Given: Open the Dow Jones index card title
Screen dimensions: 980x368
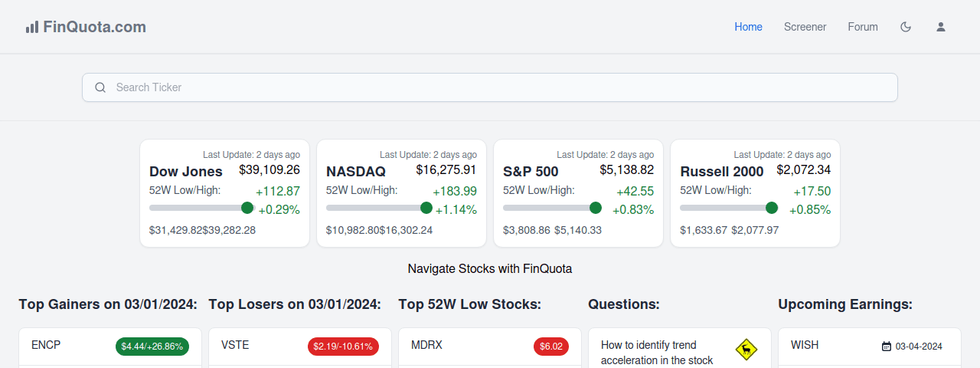Looking at the screenshot, I should click(186, 172).
